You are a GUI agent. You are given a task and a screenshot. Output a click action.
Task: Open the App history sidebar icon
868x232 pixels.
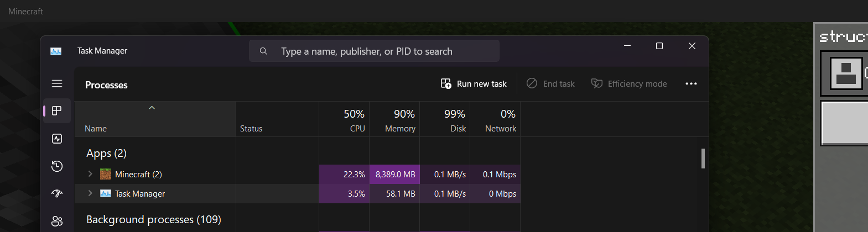pyautogui.click(x=57, y=166)
